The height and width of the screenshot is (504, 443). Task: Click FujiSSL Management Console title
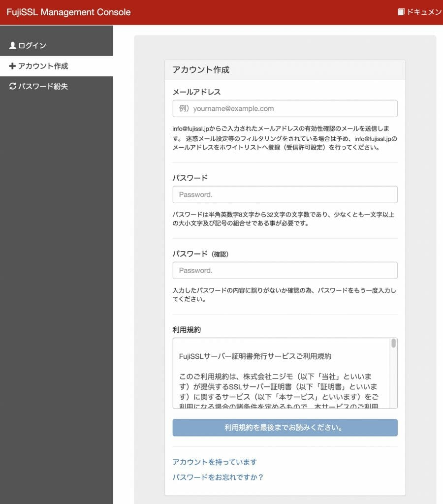pos(68,12)
